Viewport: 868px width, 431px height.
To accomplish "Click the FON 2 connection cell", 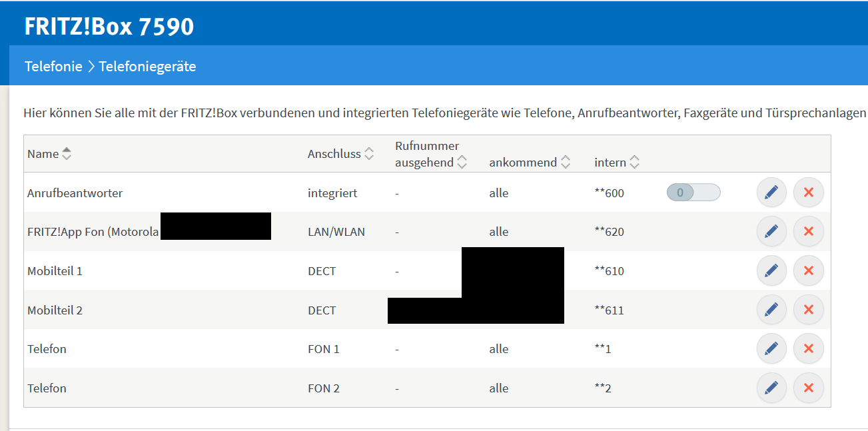I will point(324,388).
